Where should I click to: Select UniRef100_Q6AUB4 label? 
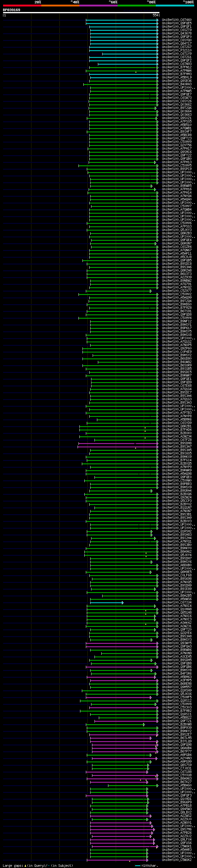(x=176, y=748)
